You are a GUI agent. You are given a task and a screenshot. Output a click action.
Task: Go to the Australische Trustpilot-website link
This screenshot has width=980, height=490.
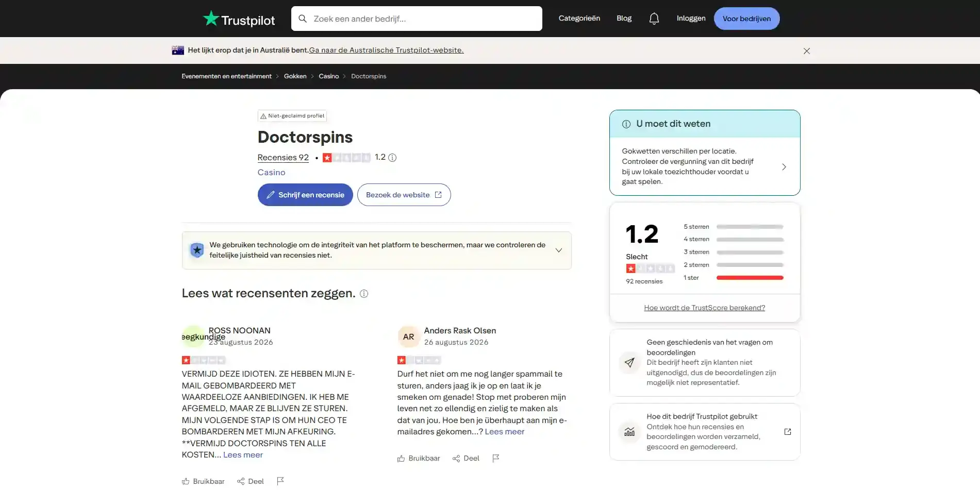pos(386,50)
